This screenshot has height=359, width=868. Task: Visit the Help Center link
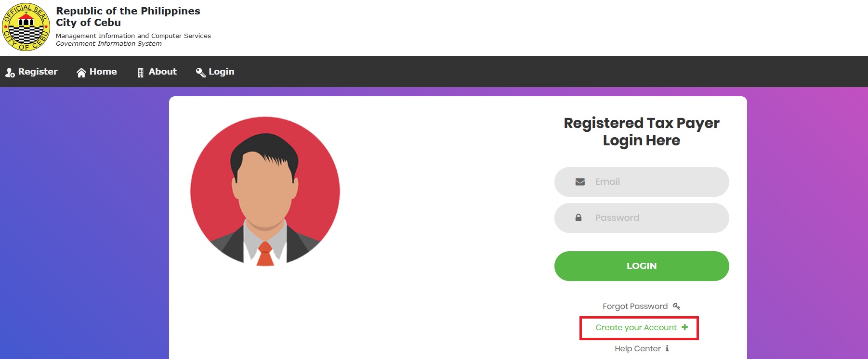(637, 349)
